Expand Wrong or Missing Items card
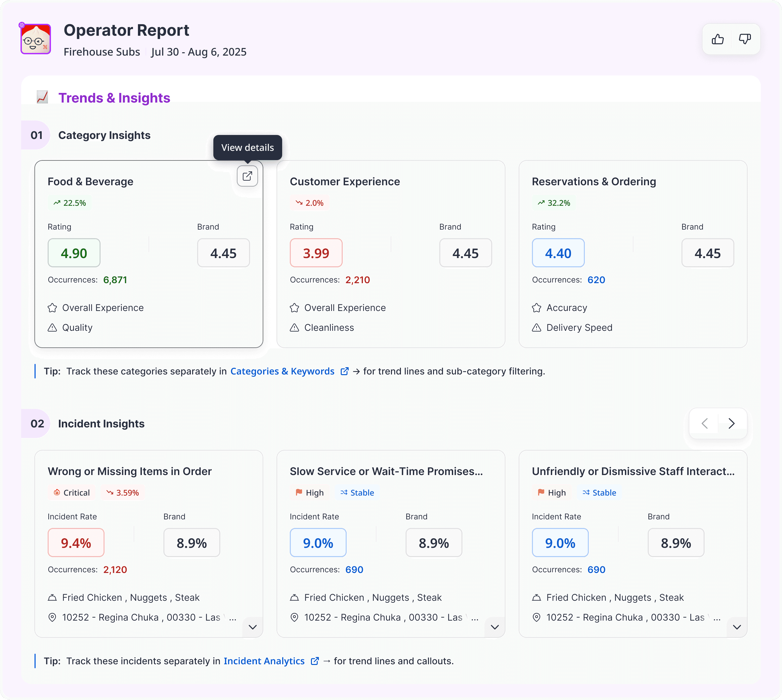The width and height of the screenshot is (782, 700). [253, 627]
